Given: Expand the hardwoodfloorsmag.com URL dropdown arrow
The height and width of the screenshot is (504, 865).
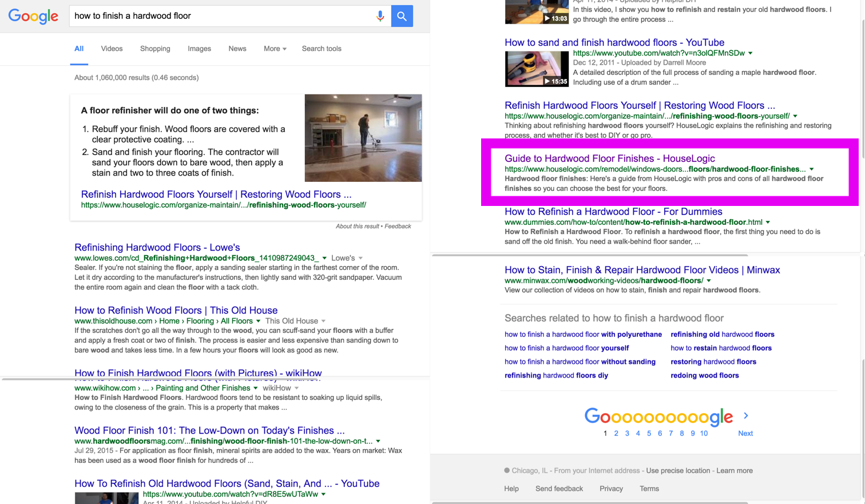Looking at the screenshot, I should pyautogui.click(x=378, y=441).
